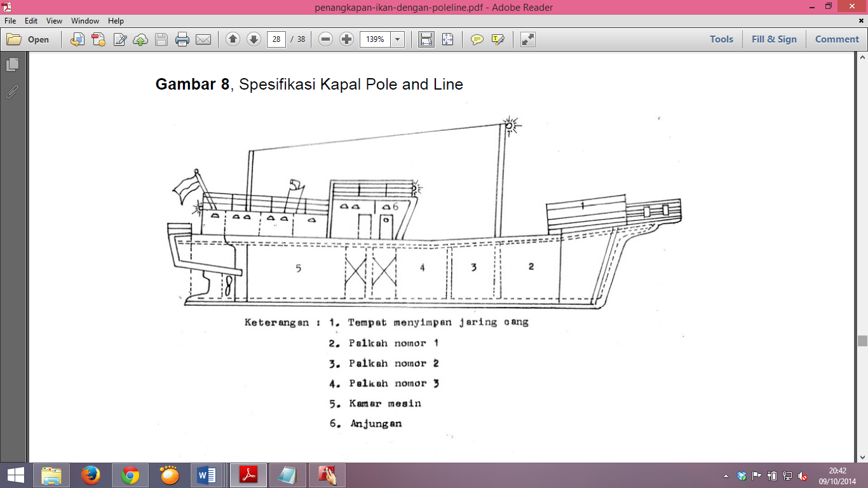
Task: Open File Explorer from taskbar
Action: click(x=51, y=475)
